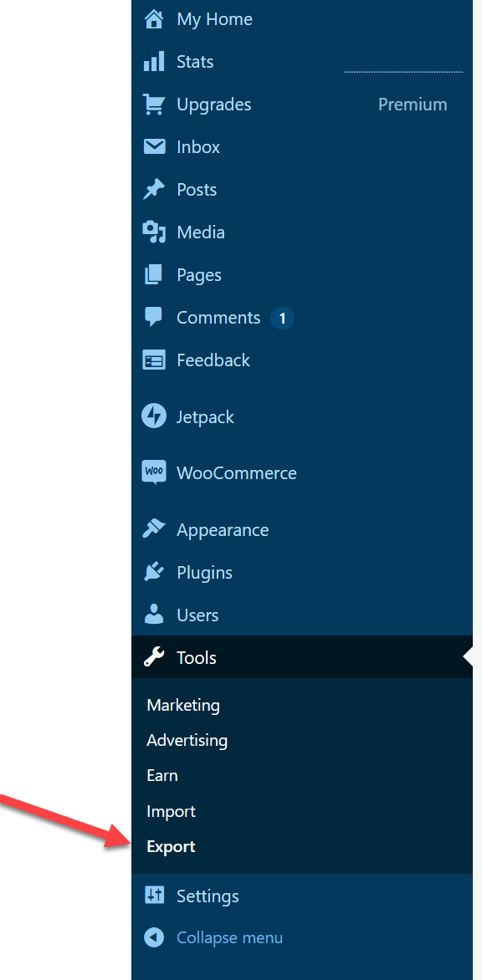Click the Premium plan label
This screenshot has height=980, width=482.
click(x=413, y=105)
